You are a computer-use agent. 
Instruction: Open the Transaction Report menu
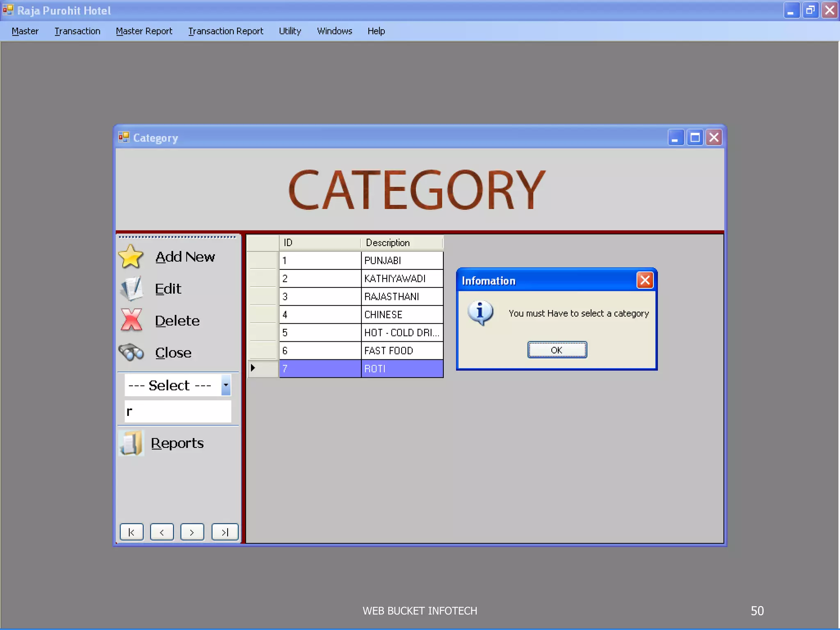226,31
